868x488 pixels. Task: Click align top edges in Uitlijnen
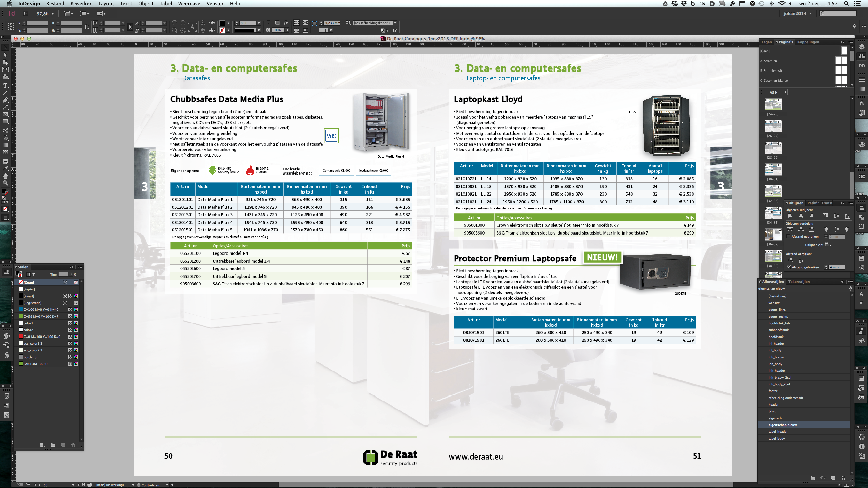tap(826, 216)
